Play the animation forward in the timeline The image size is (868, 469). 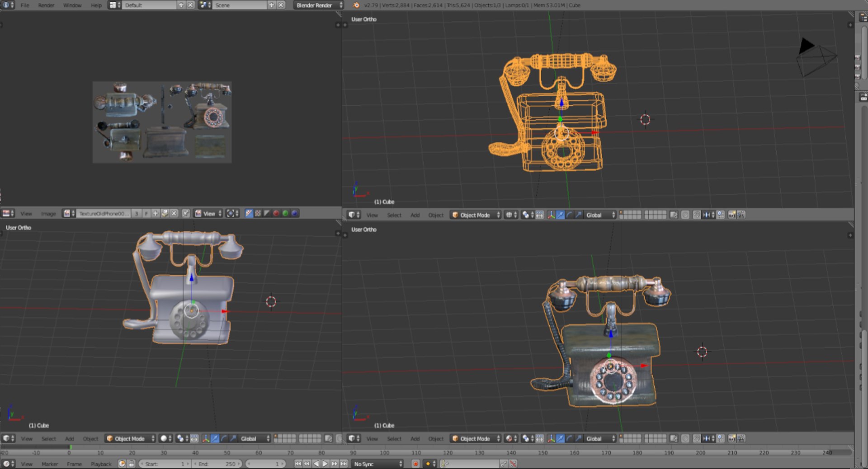(325, 464)
